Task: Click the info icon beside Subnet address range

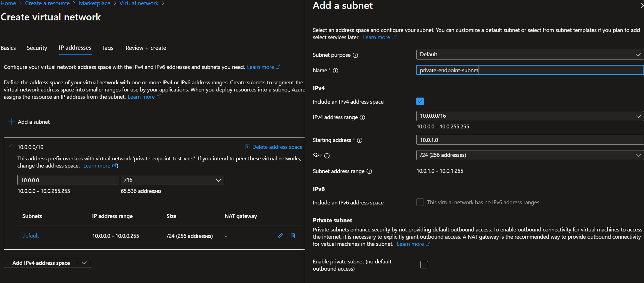Action: click(369, 171)
